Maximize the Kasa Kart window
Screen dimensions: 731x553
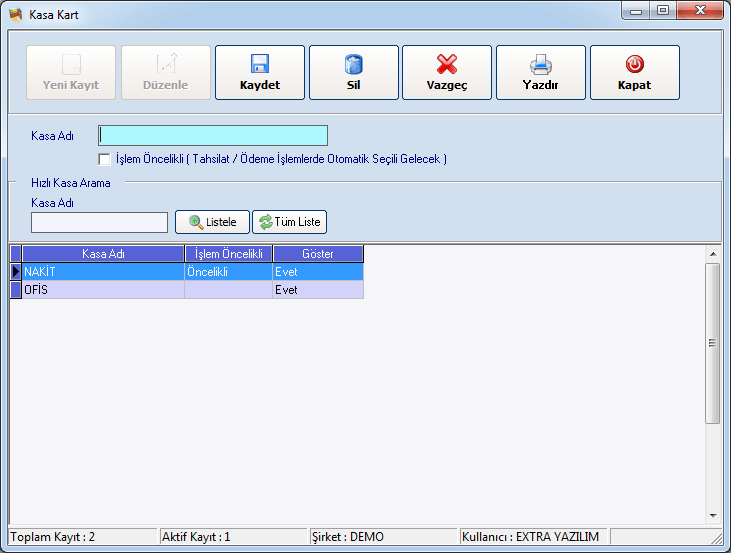(x=663, y=10)
